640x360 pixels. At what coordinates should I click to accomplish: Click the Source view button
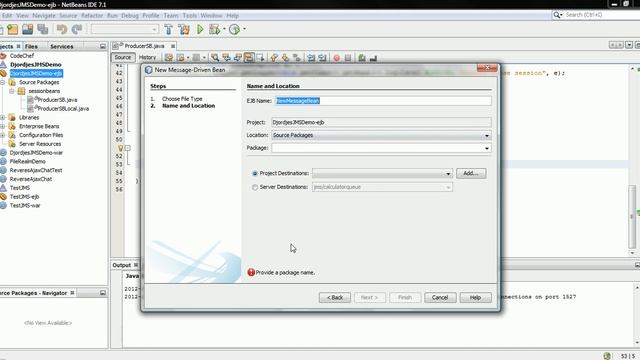[x=123, y=58]
